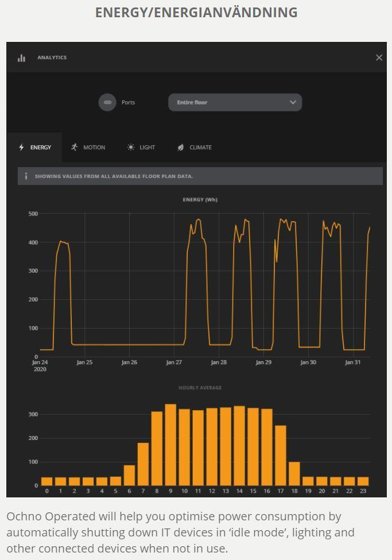Click the hour 17 bar in Hourly Average
The height and width of the screenshot is (560, 392).
click(281, 455)
